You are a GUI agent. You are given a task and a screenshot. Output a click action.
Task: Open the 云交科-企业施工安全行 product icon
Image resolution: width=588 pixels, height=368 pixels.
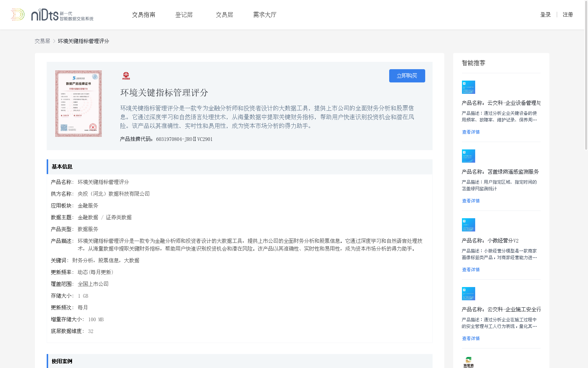point(469,294)
